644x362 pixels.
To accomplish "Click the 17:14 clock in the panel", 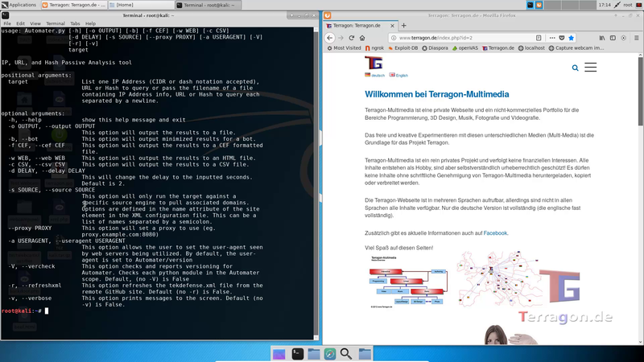I will [605, 5].
